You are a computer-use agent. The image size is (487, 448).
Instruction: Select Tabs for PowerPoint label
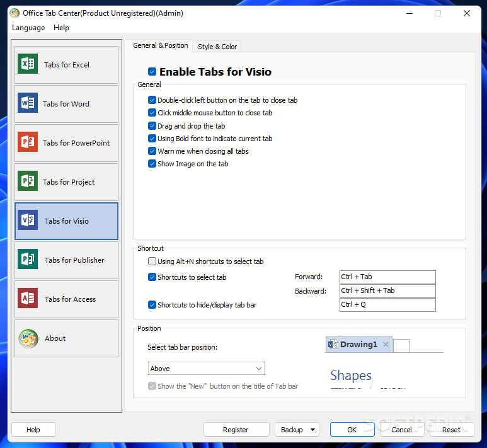click(x=76, y=143)
